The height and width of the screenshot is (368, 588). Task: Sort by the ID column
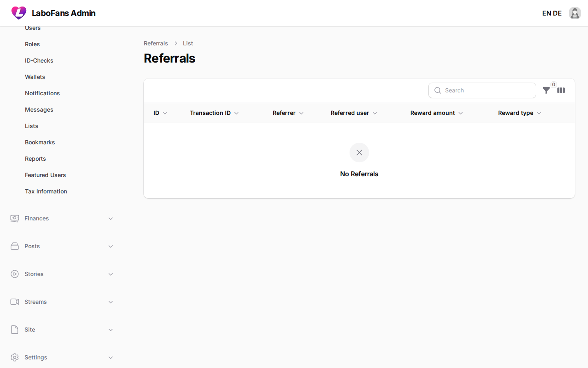coord(160,113)
